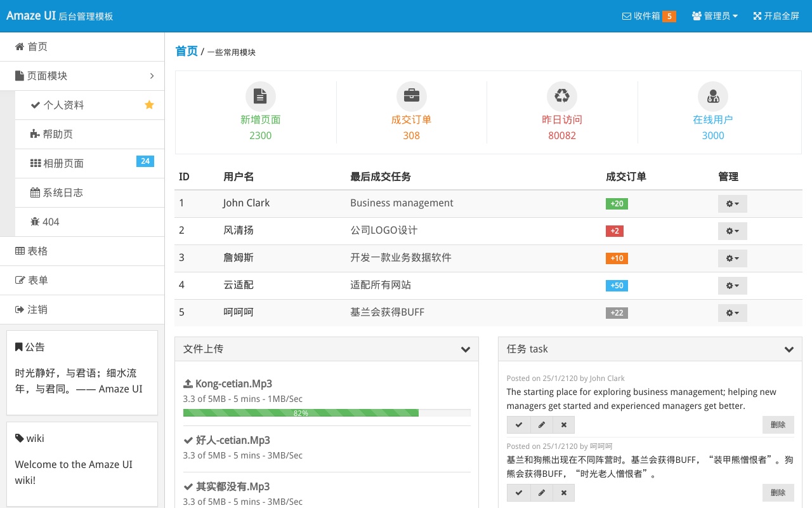Collapse the 任务 task panel
This screenshot has width=812, height=508.
(789, 349)
